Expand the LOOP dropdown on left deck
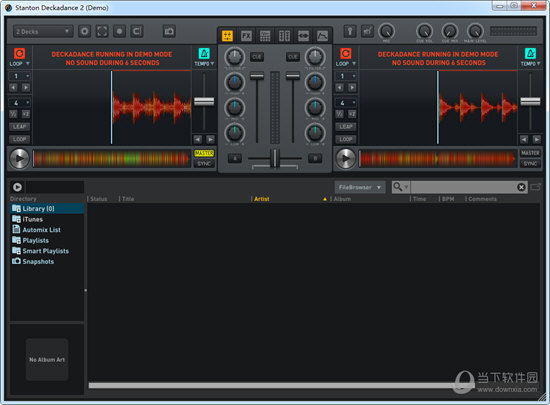Image resolution: width=550 pixels, height=405 pixels. tap(20, 64)
